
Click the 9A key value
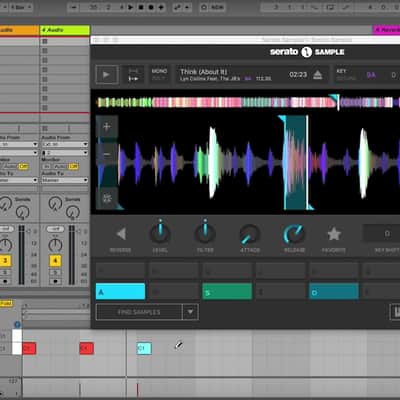click(371, 75)
